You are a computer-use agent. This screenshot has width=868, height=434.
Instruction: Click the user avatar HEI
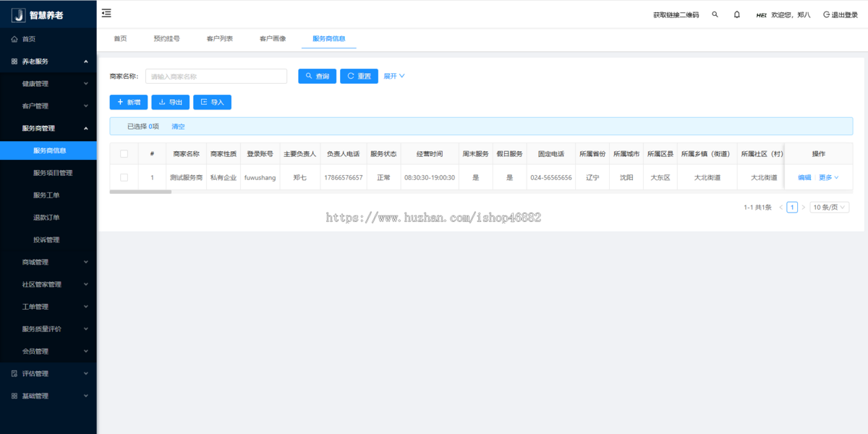pyautogui.click(x=761, y=14)
